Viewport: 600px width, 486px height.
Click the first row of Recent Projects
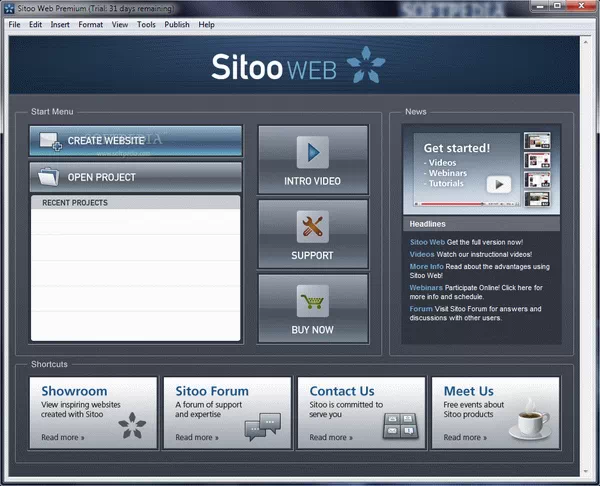136,222
